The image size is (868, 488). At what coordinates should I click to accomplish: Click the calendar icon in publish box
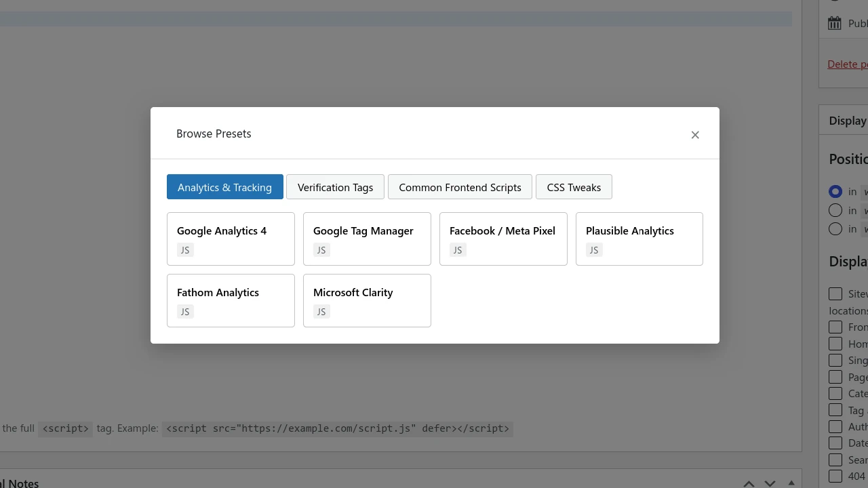pos(835,23)
